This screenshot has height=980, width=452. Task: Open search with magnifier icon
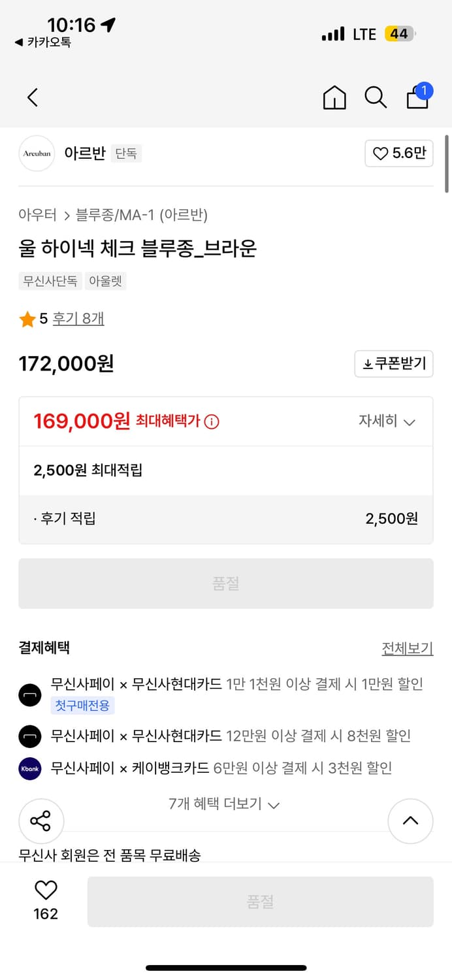[376, 98]
